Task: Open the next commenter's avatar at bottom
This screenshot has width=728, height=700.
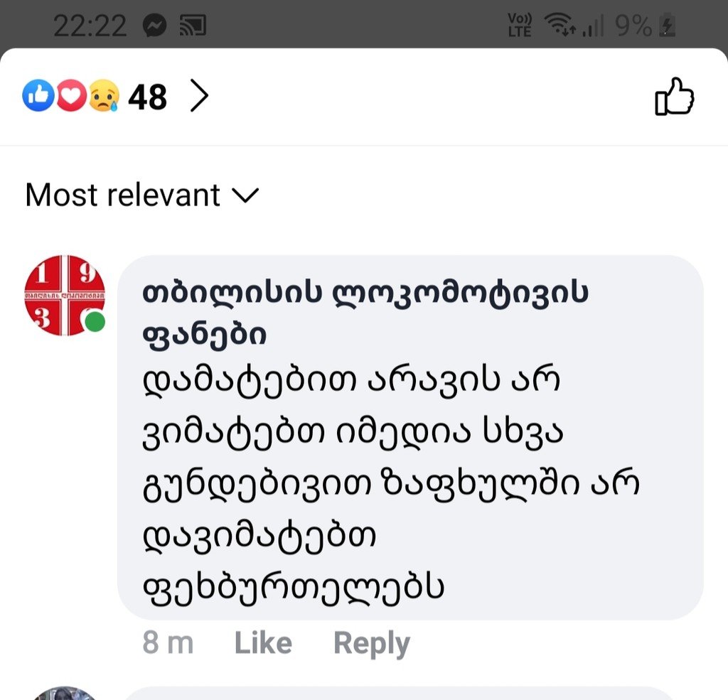Action: (65, 694)
